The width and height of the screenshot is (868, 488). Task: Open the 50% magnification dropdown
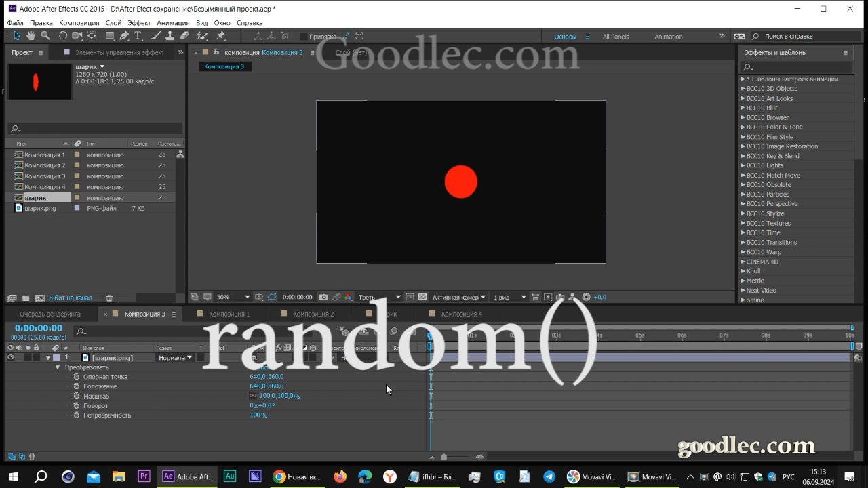(x=233, y=297)
